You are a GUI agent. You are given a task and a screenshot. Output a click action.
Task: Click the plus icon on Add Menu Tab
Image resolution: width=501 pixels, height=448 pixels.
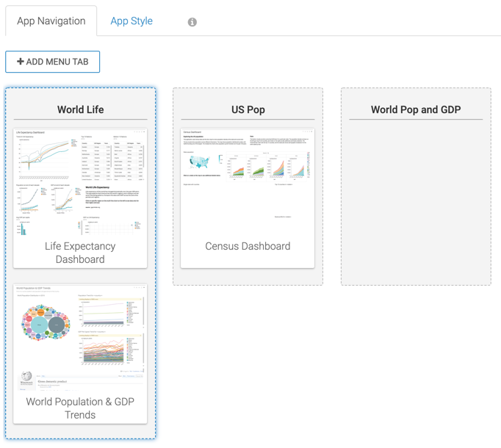20,62
